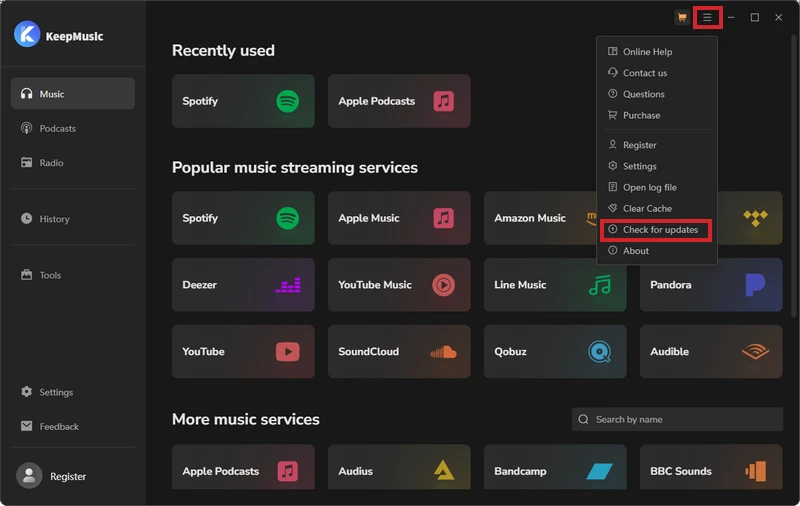Screen dimensions: 800x506
Task: Select Questions in the dropdown menu
Action: tap(657, 94)
